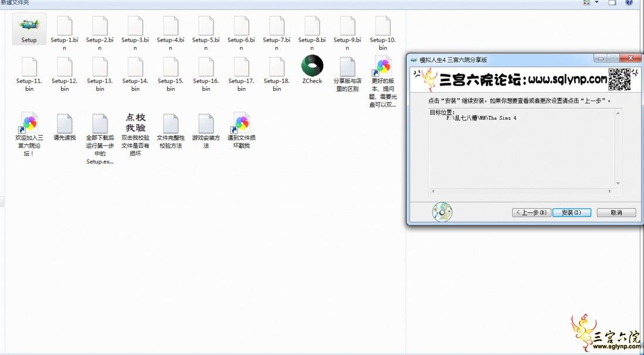This screenshot has width=644, height=355.
Task: Select the Setup-2.bin file
Action: (x=100, y=33)
